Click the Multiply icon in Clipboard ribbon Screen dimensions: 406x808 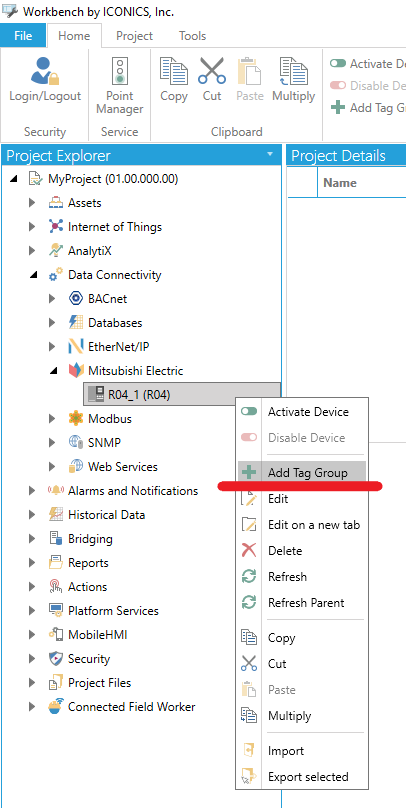[x=293, y=71]
